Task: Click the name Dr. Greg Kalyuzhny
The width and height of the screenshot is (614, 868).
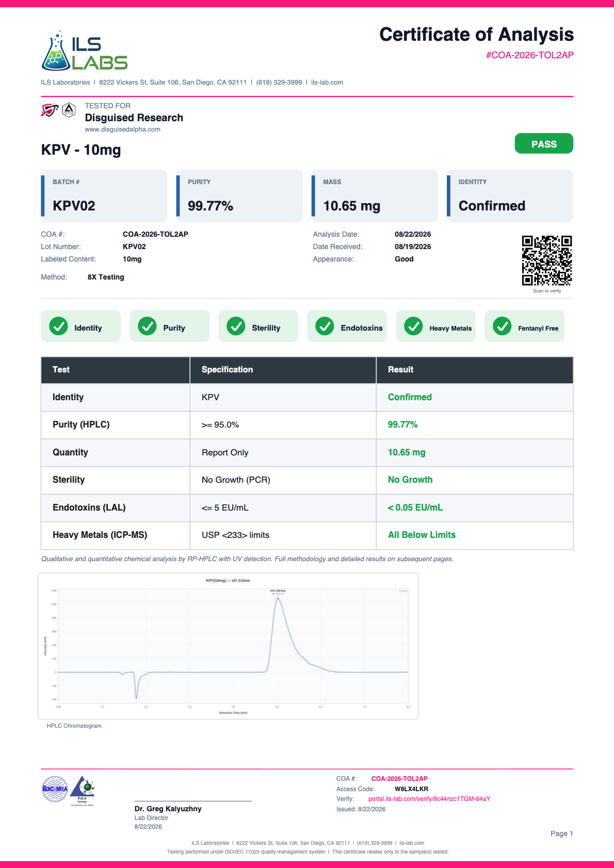Action: 168,809
